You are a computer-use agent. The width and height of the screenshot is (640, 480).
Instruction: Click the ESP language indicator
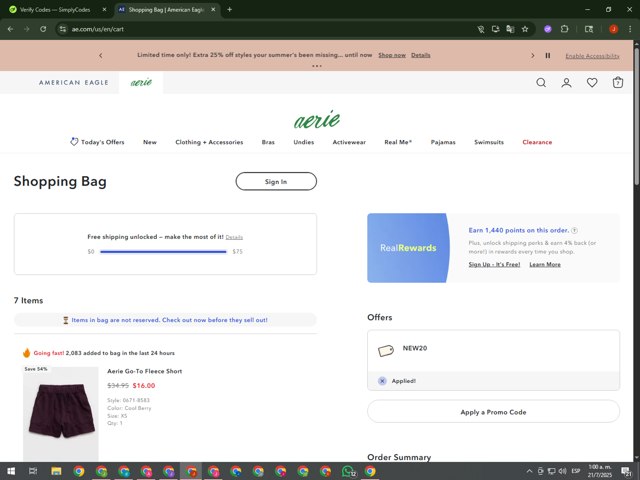tap(576, 471)
